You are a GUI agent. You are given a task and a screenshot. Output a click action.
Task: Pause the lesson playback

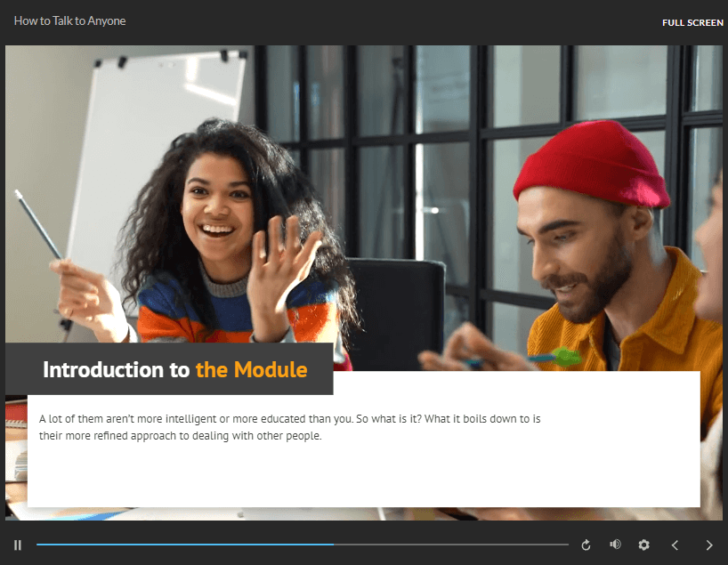[18, 545]
